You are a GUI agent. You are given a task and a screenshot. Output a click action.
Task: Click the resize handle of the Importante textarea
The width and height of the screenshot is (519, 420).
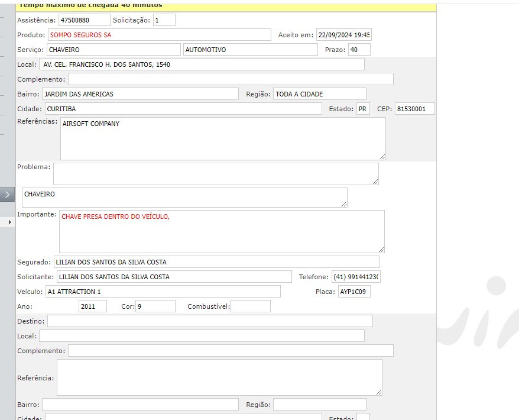(381, 249)
